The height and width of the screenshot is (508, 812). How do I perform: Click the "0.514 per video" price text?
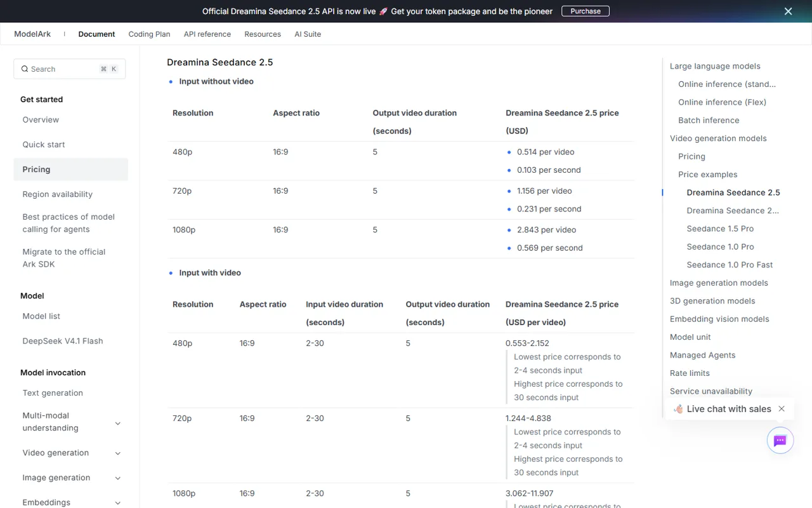tap(546, 152)
